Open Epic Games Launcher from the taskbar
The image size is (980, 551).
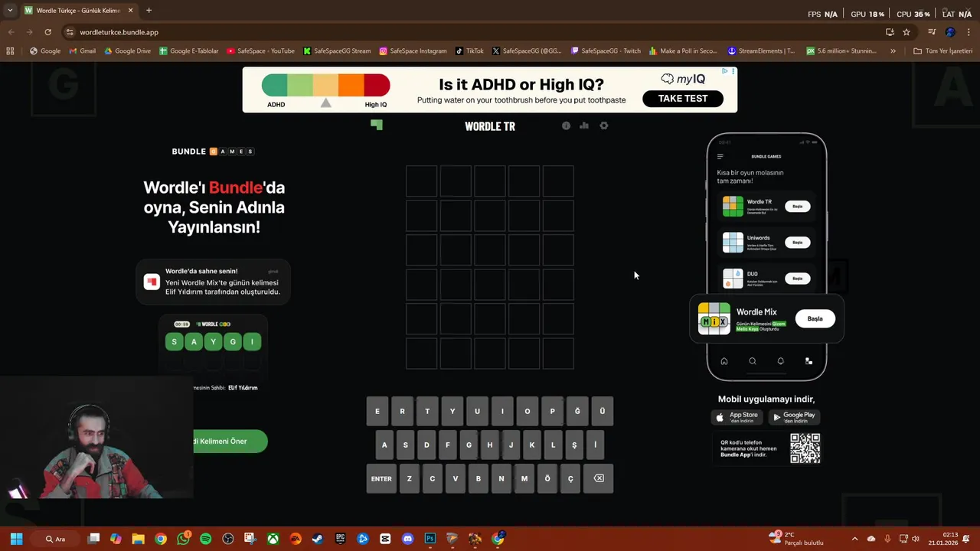(340, 539)
